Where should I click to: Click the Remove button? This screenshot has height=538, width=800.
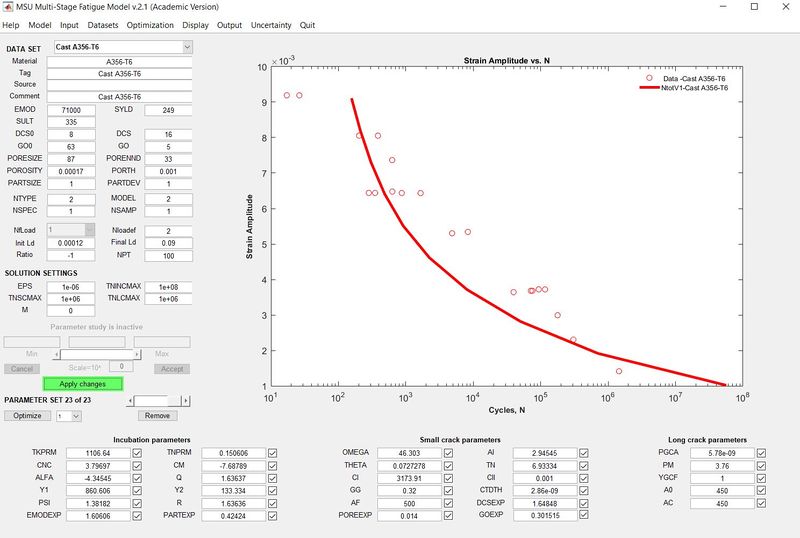pos(157,415)
